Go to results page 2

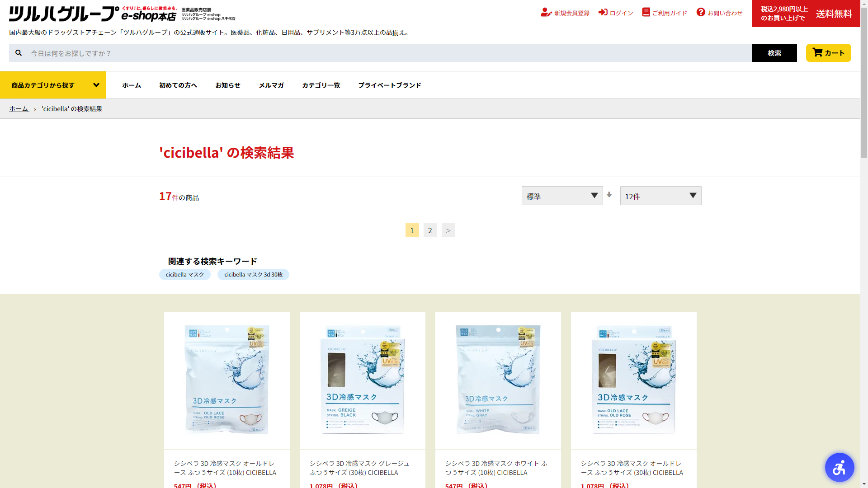tap(430, 230)
